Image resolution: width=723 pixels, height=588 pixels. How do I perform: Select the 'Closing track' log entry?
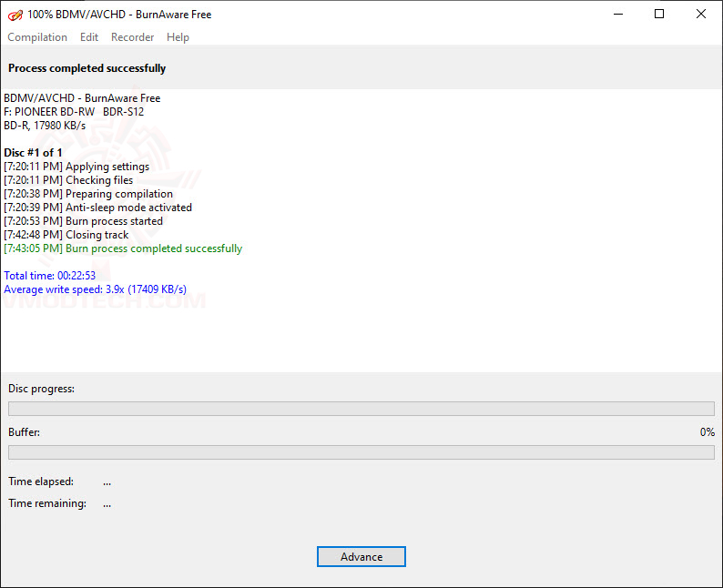click(66, 235)
